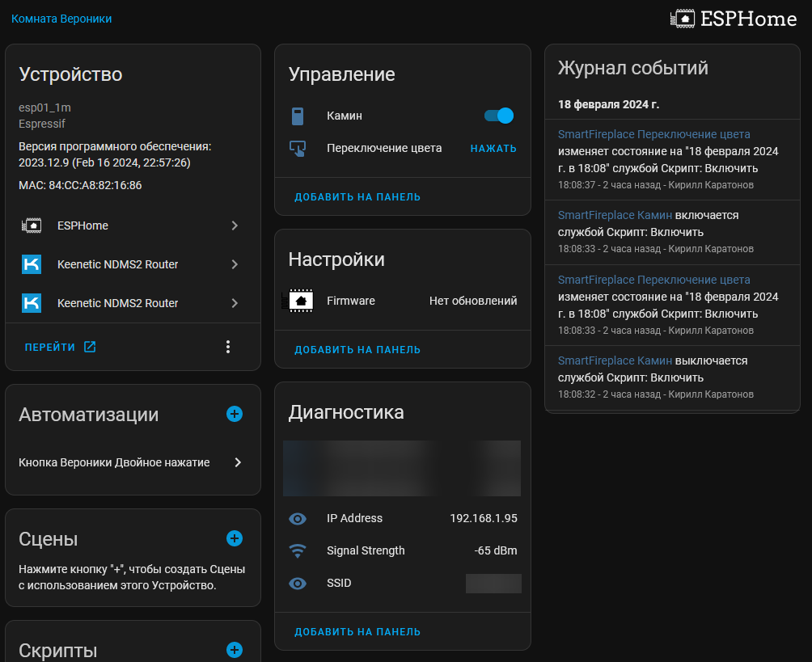Click the Firmware chip icon
Viewport: 812px width, 662px height.
click(298, 301)
